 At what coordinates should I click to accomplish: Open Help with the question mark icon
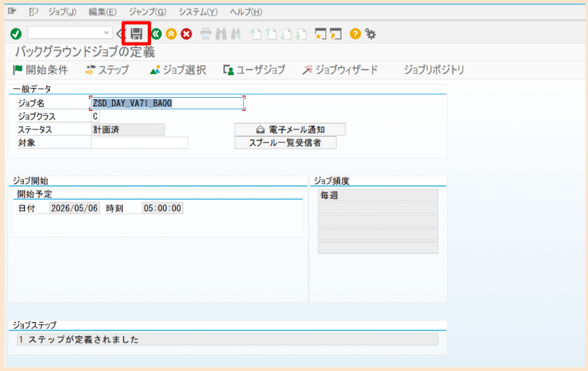[355, 34]
